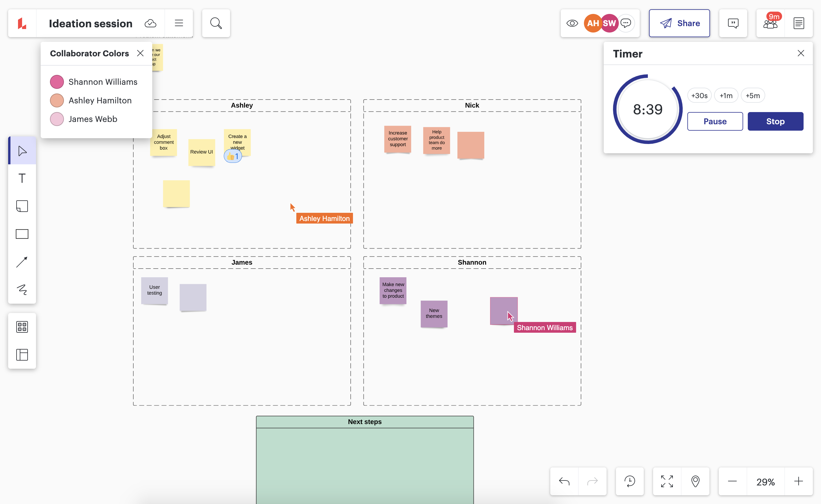Select the arrow/select tool in sidebar
The width and height of the screenshot is (821, 504).
click(22, 151)
